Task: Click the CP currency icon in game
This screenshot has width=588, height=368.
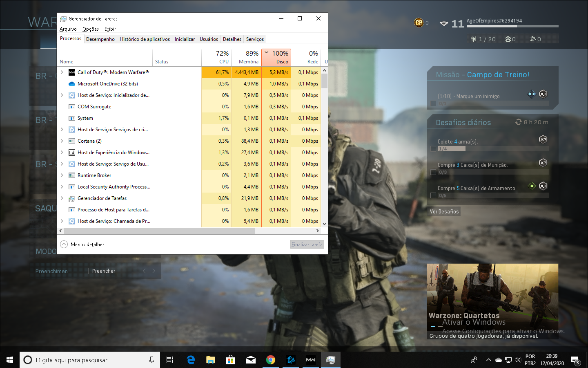Action: (x=419, y=23)
